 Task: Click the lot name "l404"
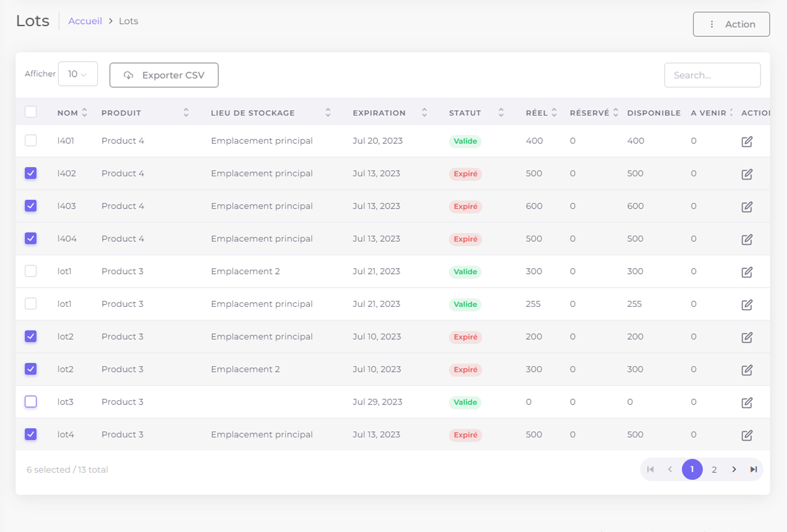tap(67, 239)
